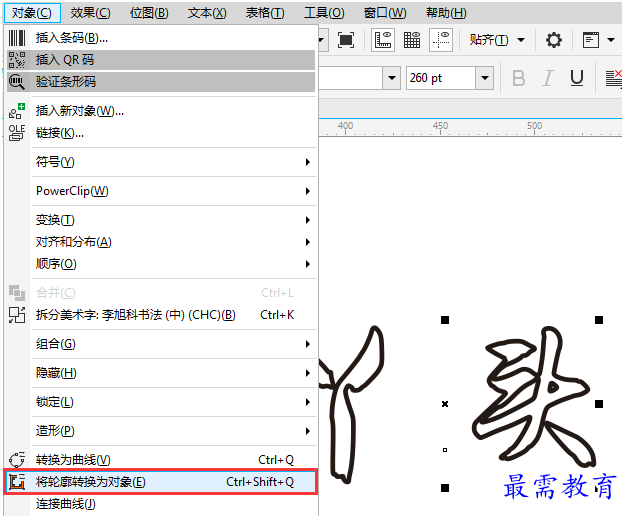Open the 对象(C) menu
Viewport: 625px width, 518px height.
coord(31,13)
